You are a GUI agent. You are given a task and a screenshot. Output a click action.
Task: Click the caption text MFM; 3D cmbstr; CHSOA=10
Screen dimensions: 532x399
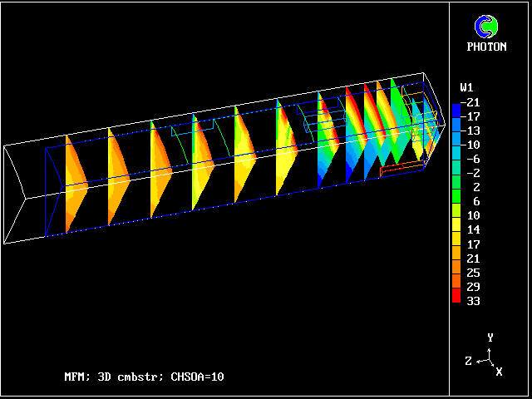(144, 377)
